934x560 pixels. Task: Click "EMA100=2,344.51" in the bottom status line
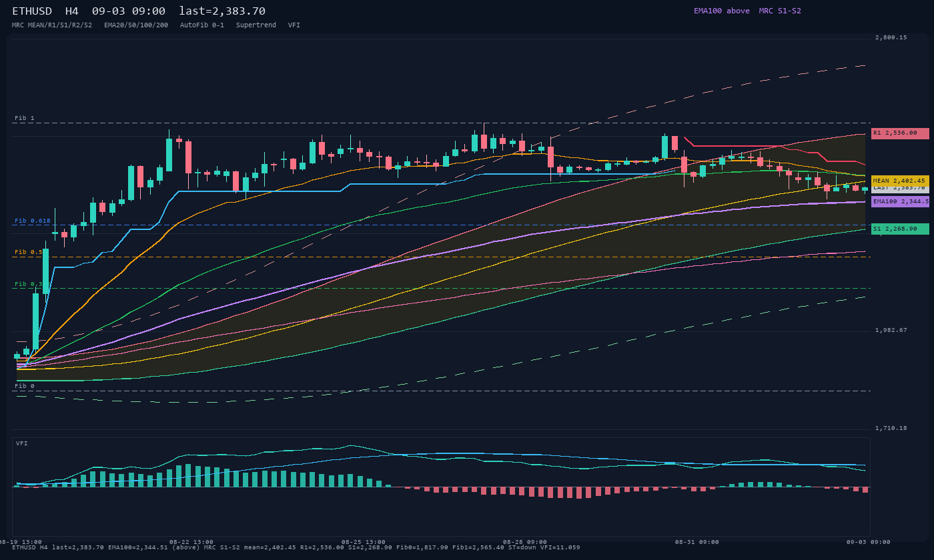coord(137,547)
